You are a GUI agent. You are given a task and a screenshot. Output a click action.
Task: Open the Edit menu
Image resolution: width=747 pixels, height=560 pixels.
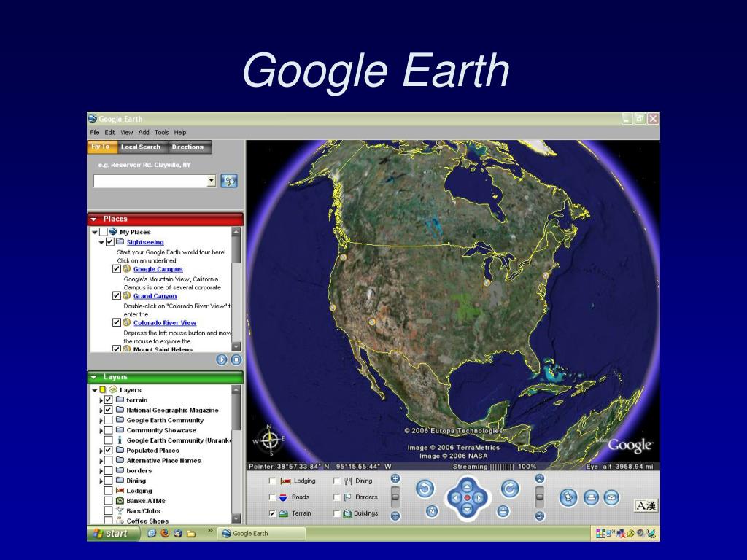coord(109,133)
